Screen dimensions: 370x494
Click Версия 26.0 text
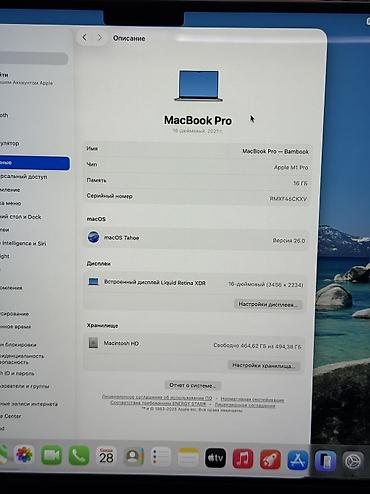click(x=289, y=240)
